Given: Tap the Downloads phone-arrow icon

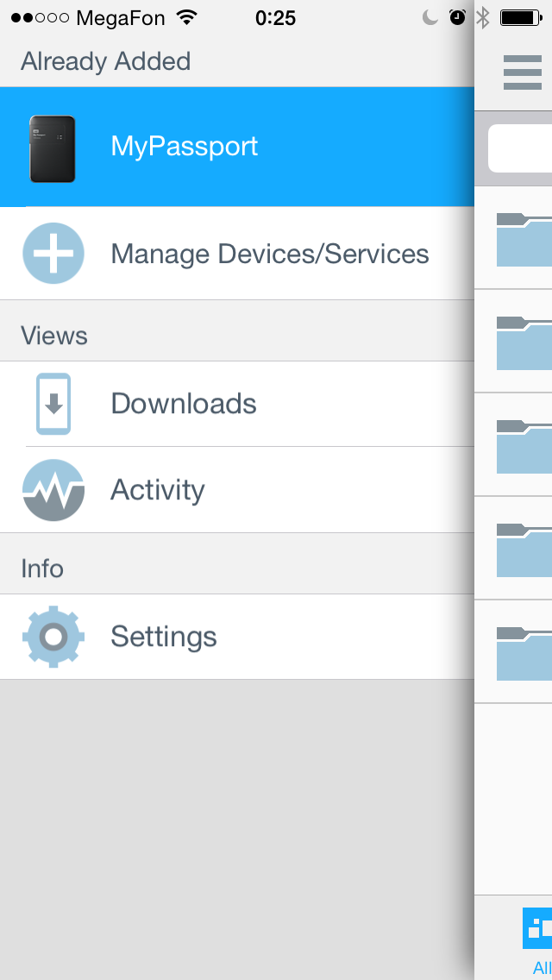Looking at the screenshot, I should (x=53, y=404).
